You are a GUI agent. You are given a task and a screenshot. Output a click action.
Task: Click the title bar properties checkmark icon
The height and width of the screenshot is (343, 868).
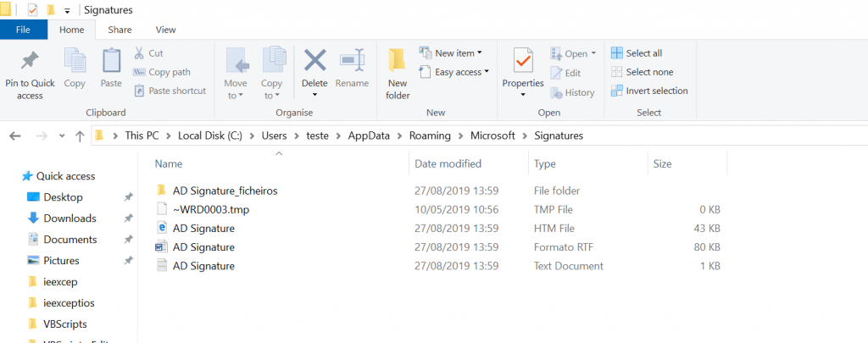[x=32, y=10]
